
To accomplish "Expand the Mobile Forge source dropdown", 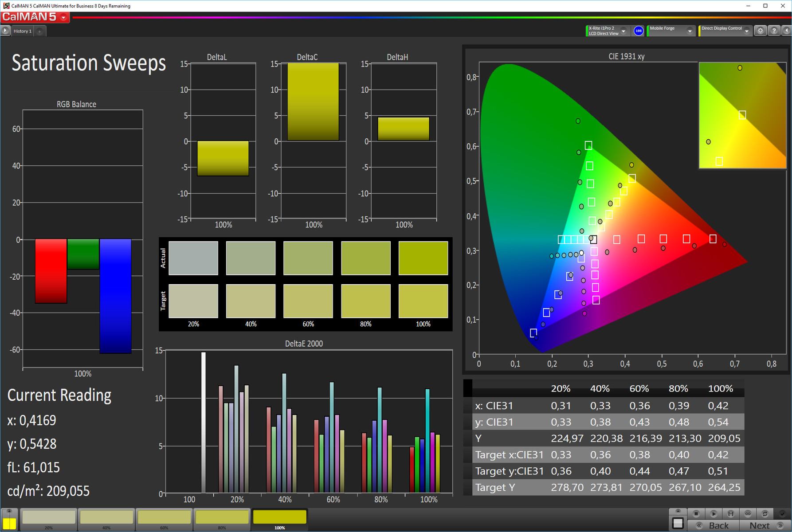I will pyautogui.click(x=670, y=31).
